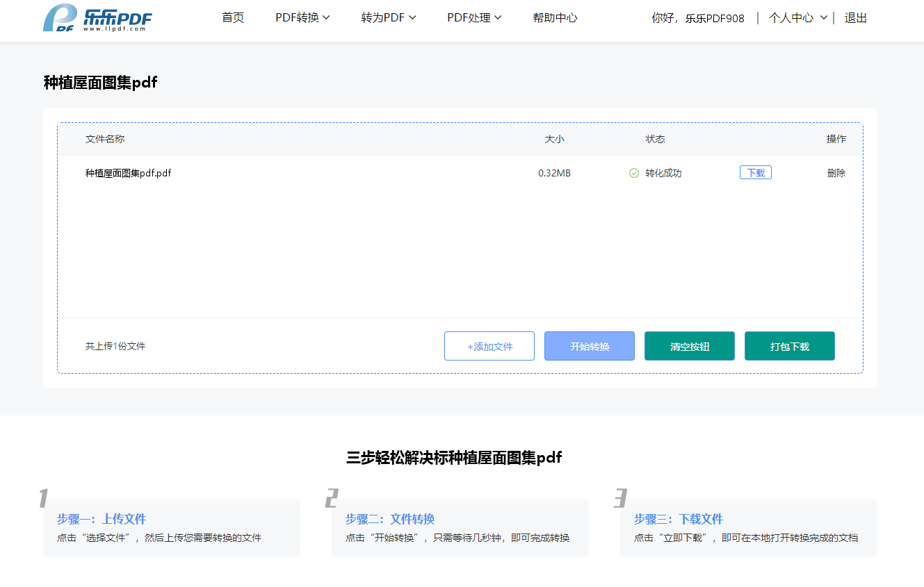Click the 共上传1份文件 text

[x=115, y=346]
